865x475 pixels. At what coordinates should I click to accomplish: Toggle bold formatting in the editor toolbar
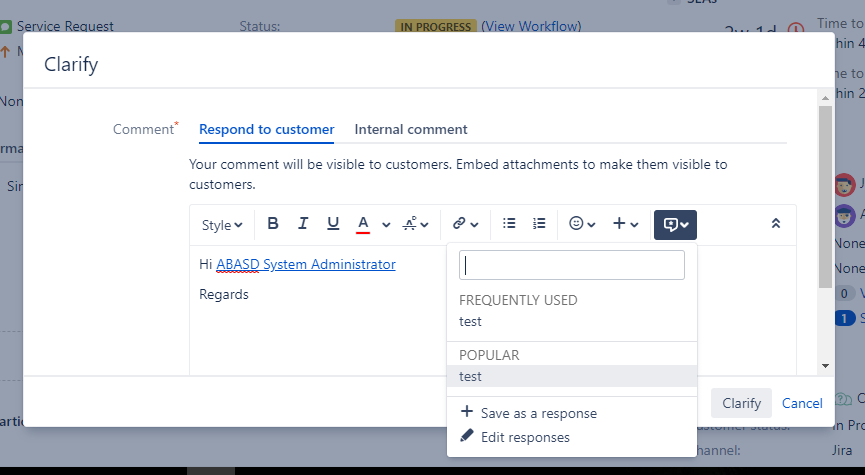coord(273,223)
